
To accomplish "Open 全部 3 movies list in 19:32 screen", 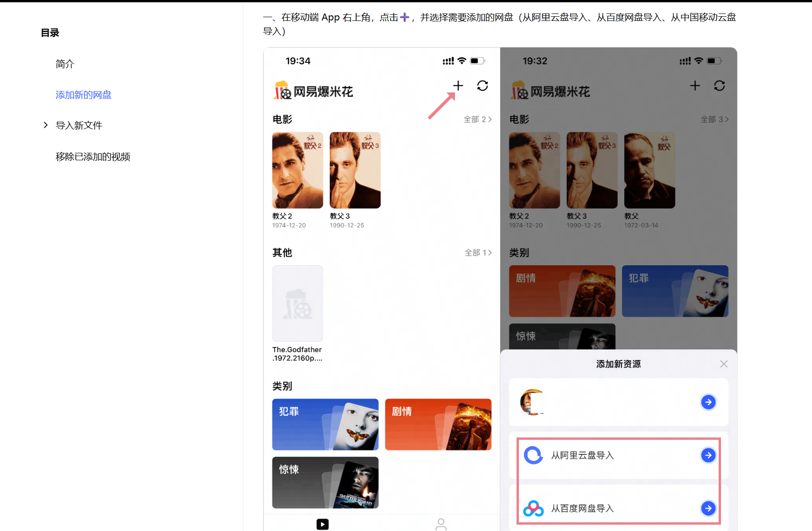I will point(714,119).
